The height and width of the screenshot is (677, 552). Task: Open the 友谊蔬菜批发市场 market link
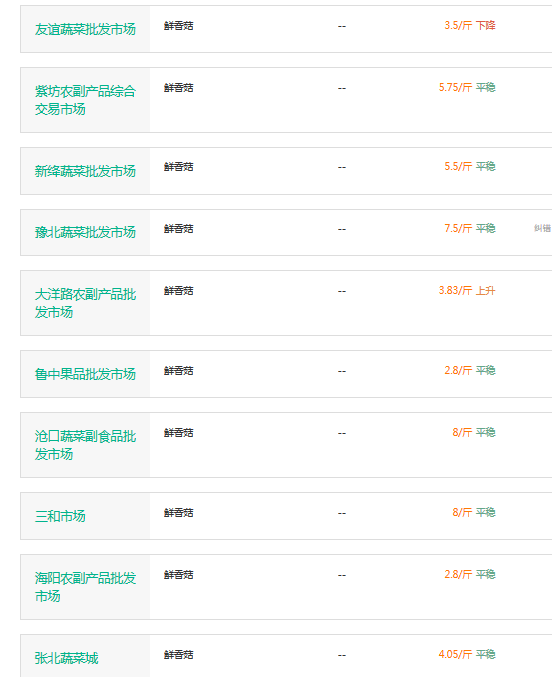[x=85, y=29]
